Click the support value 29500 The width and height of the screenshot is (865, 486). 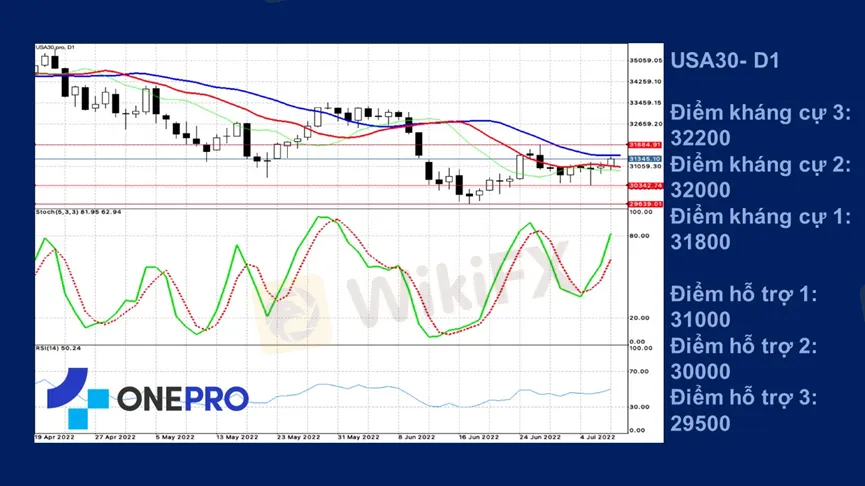click(700, 424)
